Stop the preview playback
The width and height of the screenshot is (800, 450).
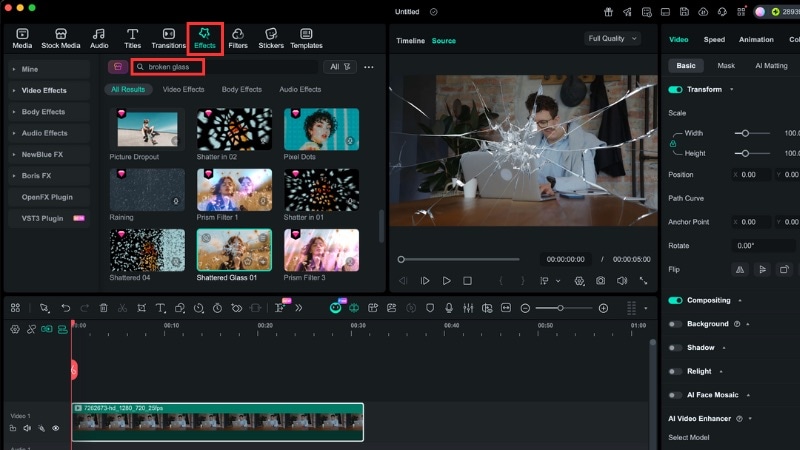click(467, 281)
